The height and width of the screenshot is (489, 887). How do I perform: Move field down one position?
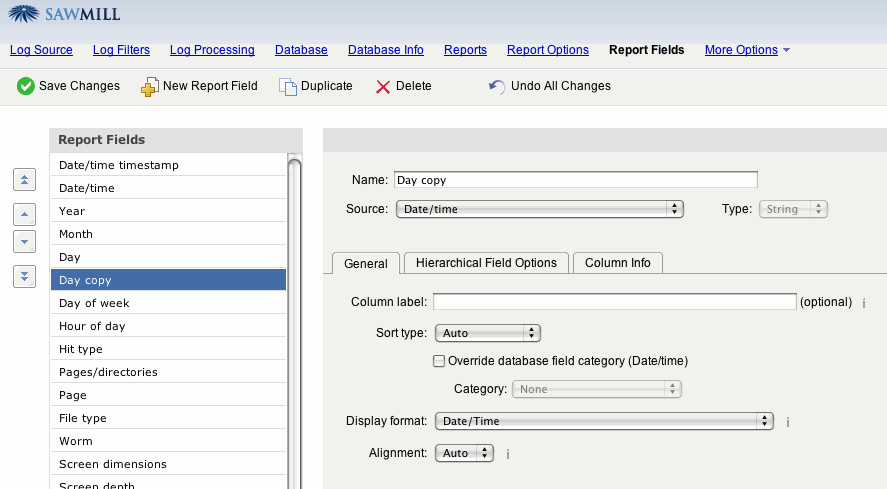click(26, 241)
